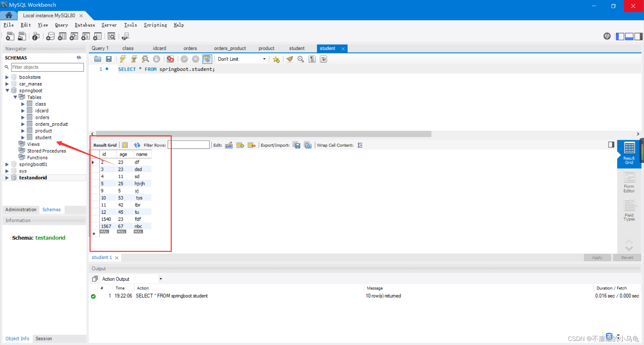This screenshot has height=345, width=644.
Task: Toggle continue-on-error stop icon
Action: pyautogui.click(x=170, y=59)
